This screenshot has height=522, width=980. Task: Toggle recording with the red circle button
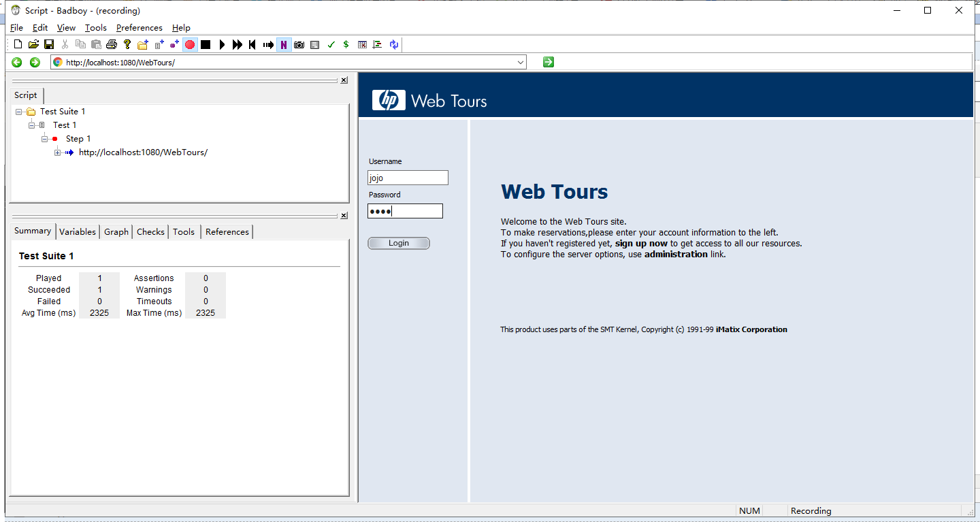[190, 45]
